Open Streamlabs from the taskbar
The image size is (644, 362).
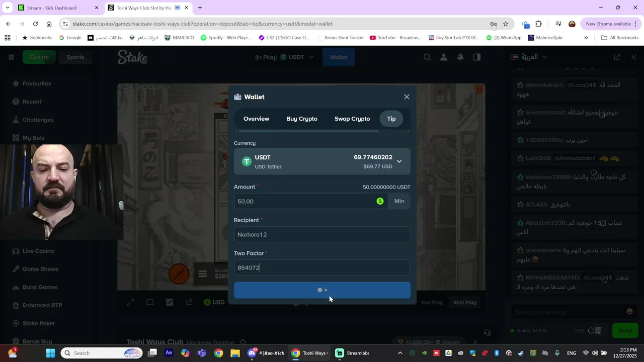(352, 353)
